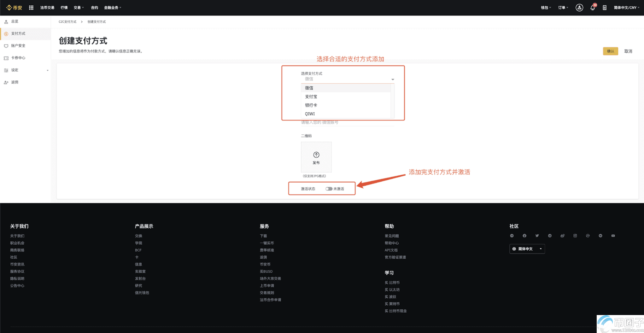The image size is (644, 333).
Task: Go to 返佣 in the sidebar
Action: tap(25, 82)
